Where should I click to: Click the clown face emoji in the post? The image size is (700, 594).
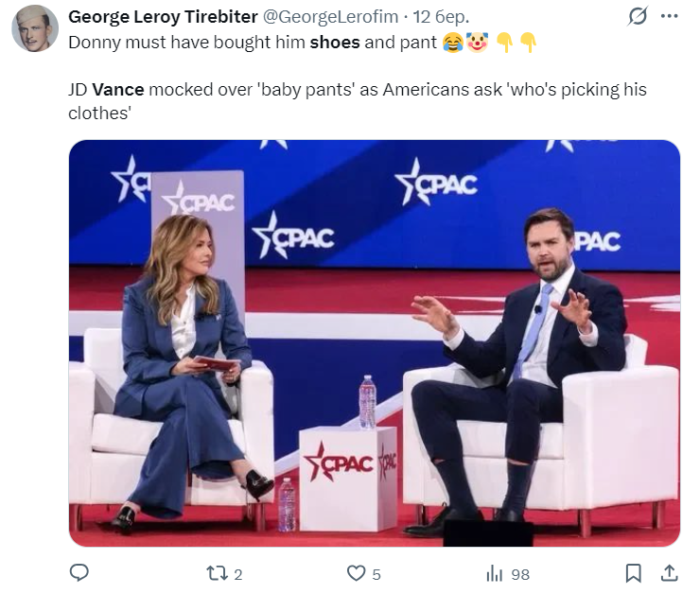(476, 43)
